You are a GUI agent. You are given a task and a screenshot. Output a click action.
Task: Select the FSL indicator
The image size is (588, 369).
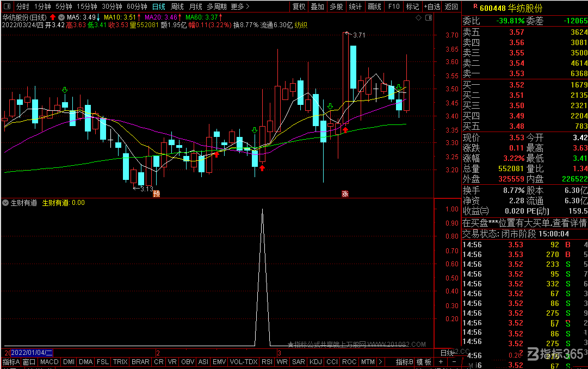tap(102, 362)
